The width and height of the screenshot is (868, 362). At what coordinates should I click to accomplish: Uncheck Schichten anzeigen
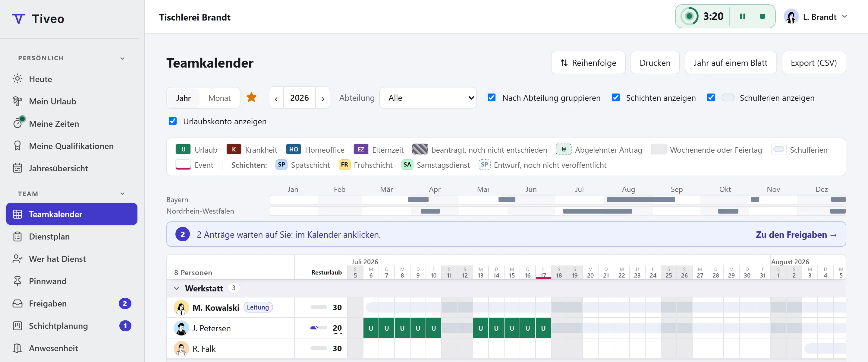616,97
